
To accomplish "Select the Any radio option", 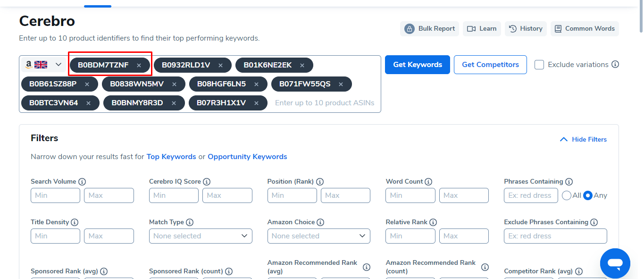I will (588, 195).
